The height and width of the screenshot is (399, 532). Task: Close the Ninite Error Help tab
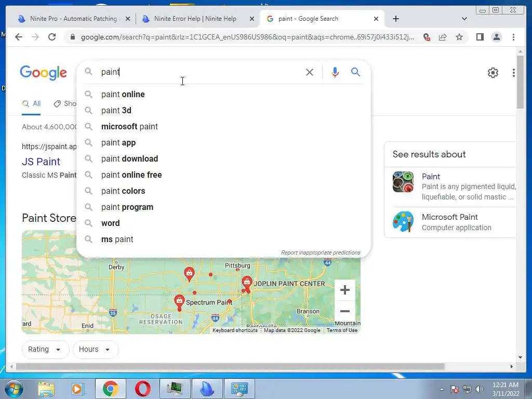coord(252,19)
